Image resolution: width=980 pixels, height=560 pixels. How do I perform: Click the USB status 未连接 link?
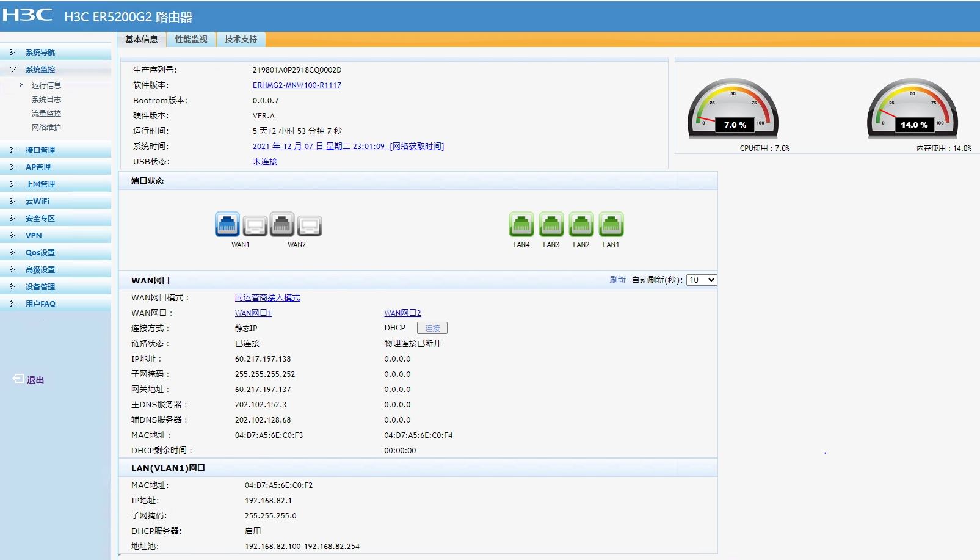click(265, 161)
